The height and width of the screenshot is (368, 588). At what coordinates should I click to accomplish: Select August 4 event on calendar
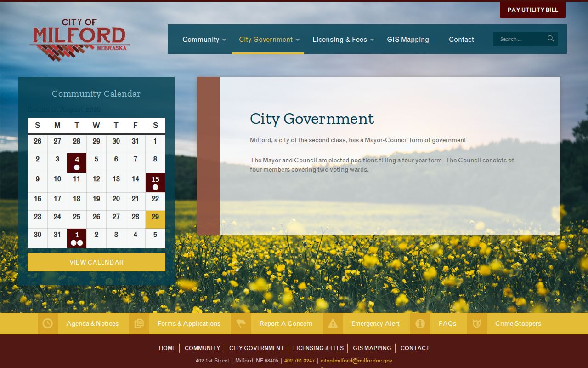coord(77,163)
